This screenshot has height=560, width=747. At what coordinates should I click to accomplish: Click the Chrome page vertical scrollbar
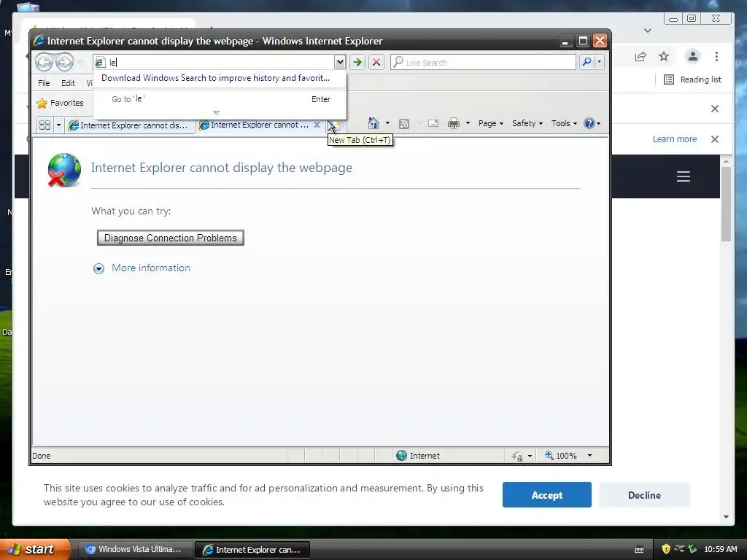coord(726,204)
